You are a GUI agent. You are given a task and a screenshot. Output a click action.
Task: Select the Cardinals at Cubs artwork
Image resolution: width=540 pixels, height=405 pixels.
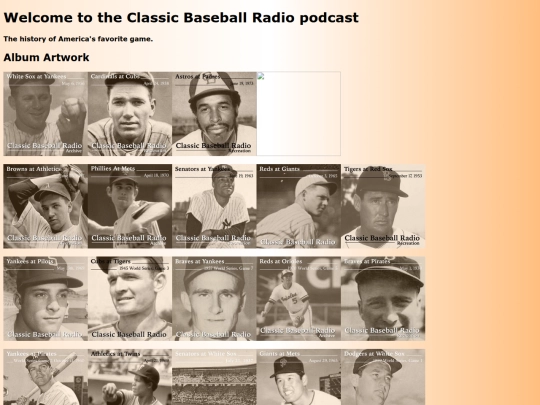tap(130, 114)
